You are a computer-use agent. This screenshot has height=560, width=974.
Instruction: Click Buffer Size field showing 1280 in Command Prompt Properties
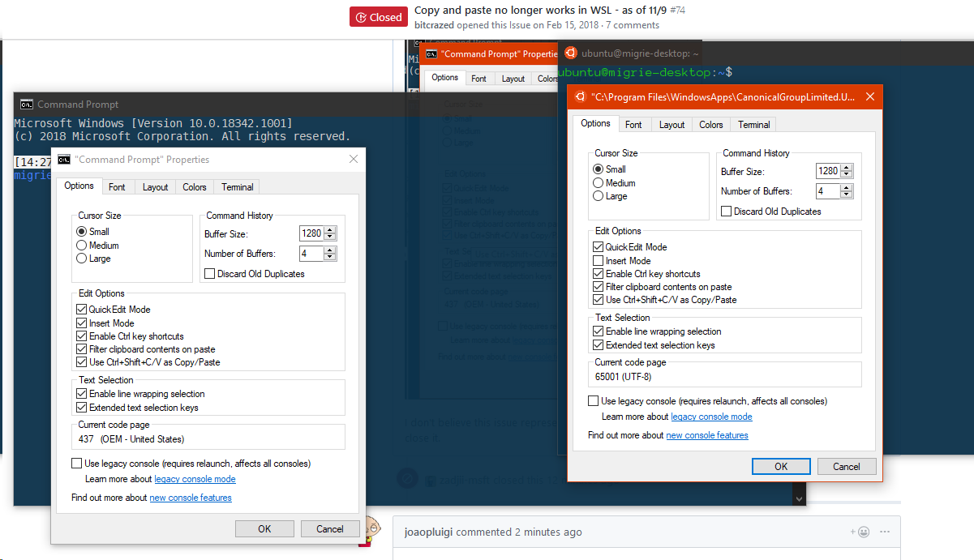pos(311,233)
